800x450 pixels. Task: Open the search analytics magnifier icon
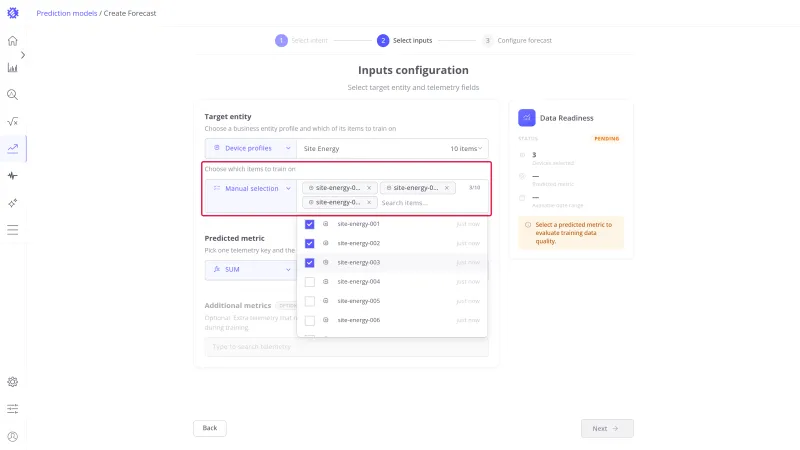point(13,94)
